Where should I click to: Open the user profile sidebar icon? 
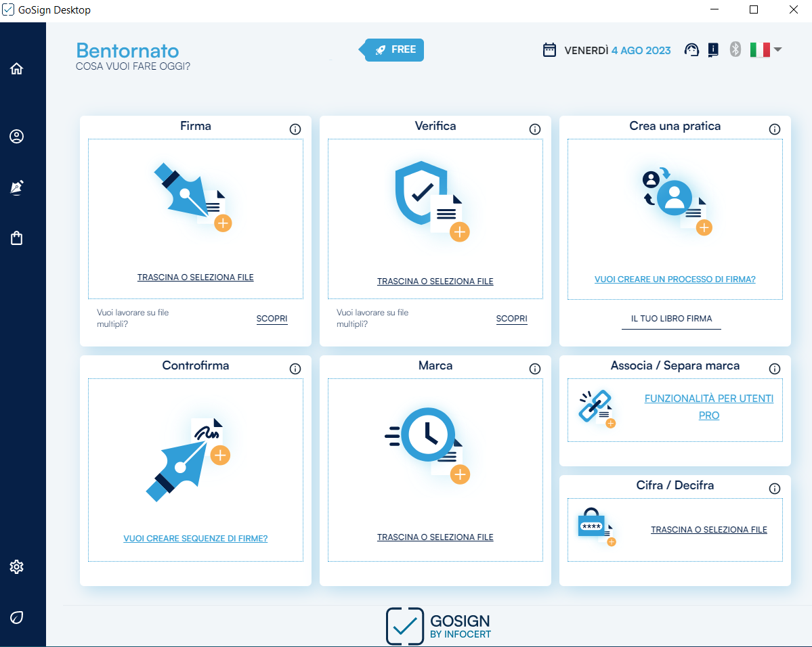(17, 137)
